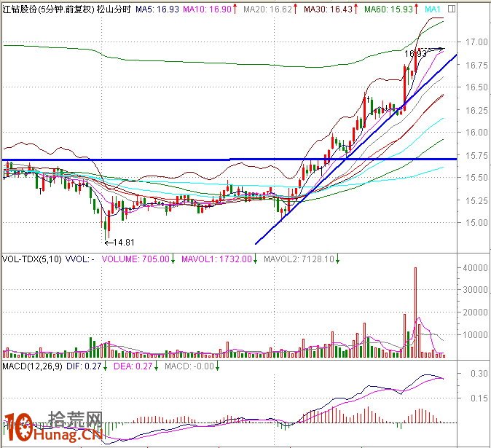Viewport: 491px width, 448px height.
Task: Click the 16.93 high price annotation
Action: [x=415, y=54]
